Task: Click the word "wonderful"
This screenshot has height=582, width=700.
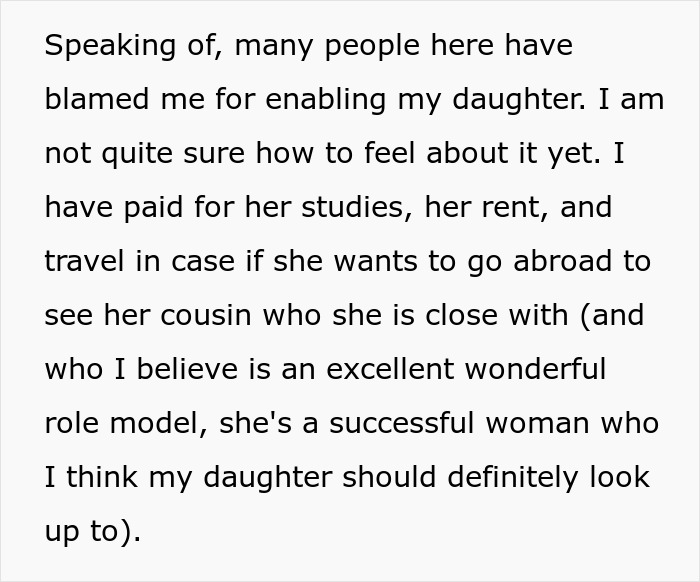Action: click(528, 370)
